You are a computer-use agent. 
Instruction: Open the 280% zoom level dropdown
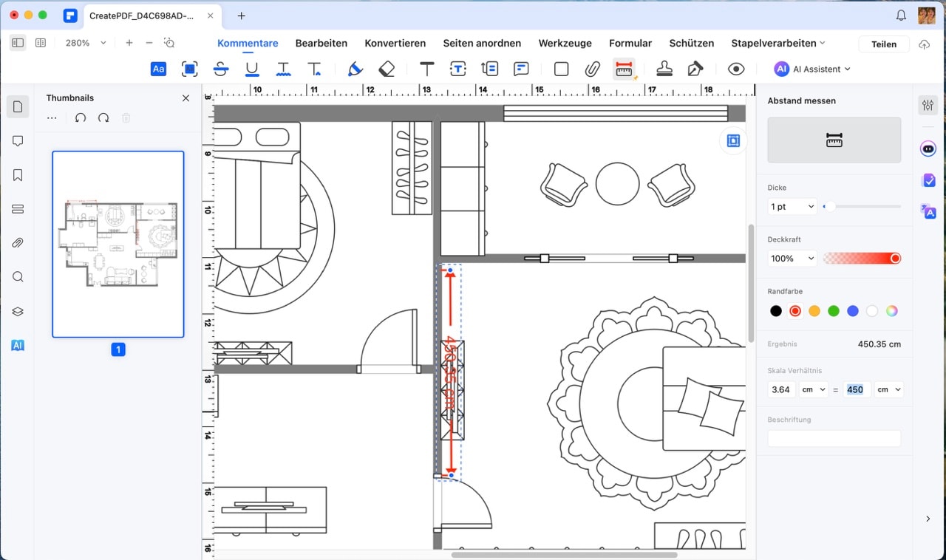point(86,43)
